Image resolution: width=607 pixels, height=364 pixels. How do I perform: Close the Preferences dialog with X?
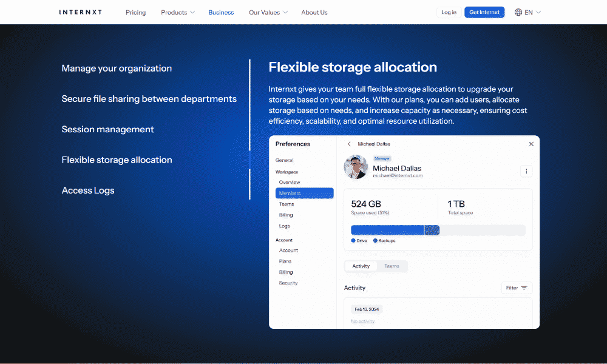pos(531,144)
